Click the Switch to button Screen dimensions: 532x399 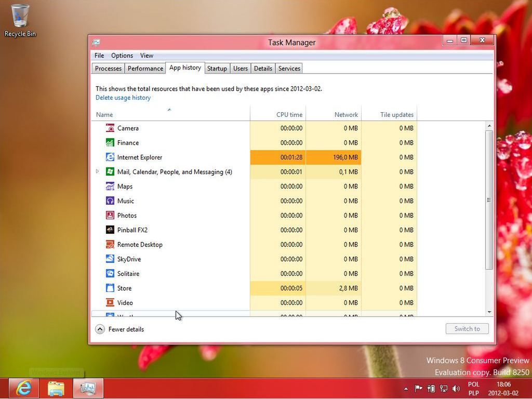467,328
